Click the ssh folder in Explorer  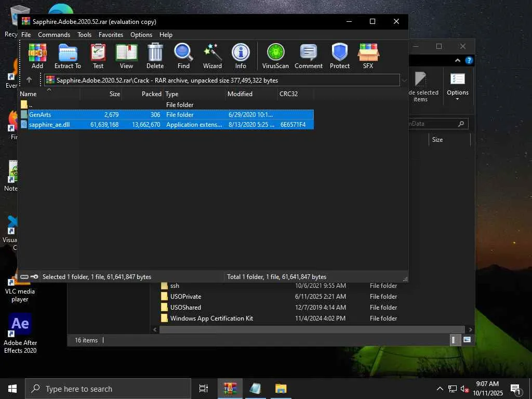pos(175,286)
